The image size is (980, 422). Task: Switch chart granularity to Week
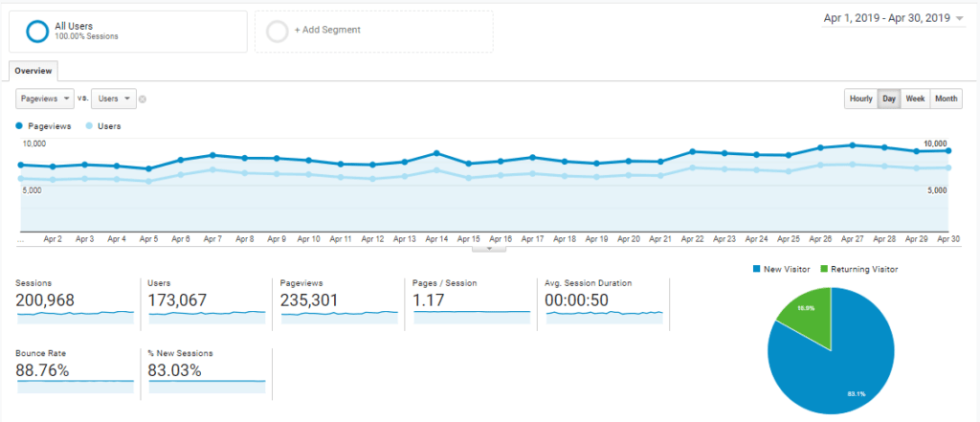pos(915,99)
